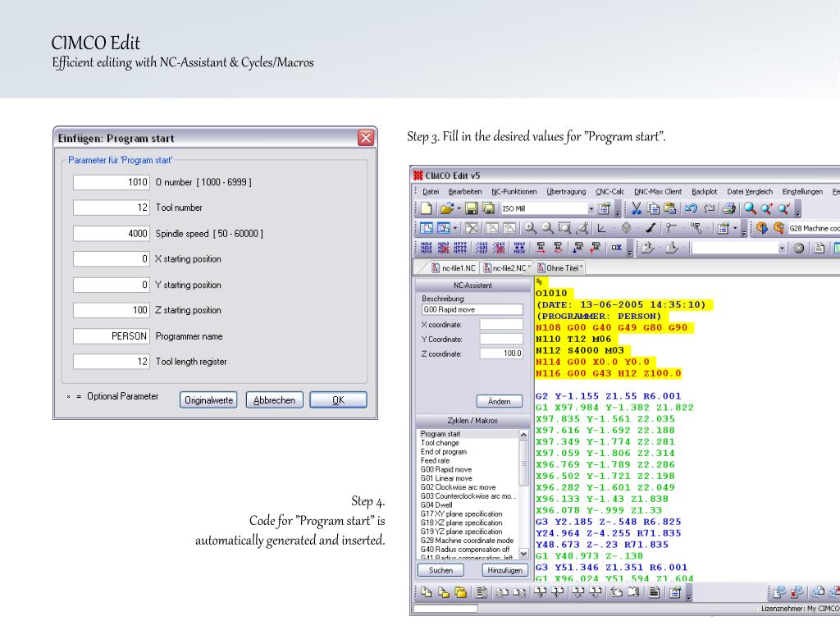The height and width of the screenshot is (630, 840).
Task: Click the Renumber block numbers icon
Action: click(427, 248)
